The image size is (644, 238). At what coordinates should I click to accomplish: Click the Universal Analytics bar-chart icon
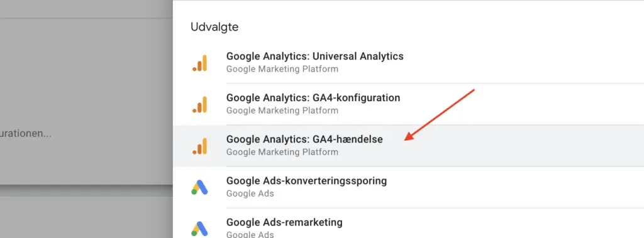(199, 63)
